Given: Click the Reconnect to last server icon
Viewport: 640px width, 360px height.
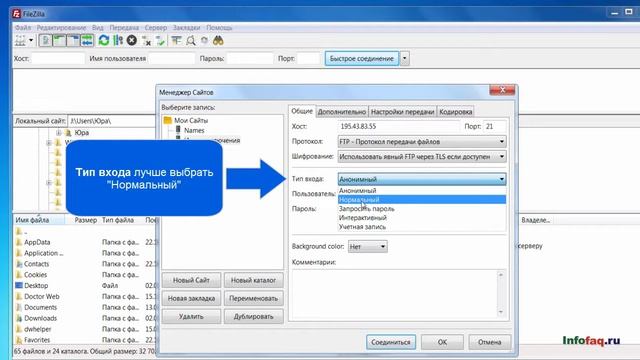Looking at the screenshot, I should coord(160,40).
